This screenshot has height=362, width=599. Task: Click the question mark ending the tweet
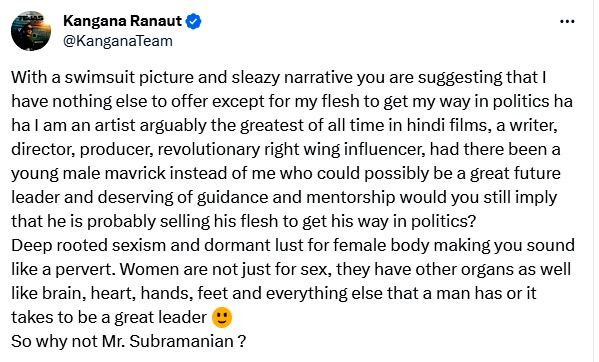point(241,341)
